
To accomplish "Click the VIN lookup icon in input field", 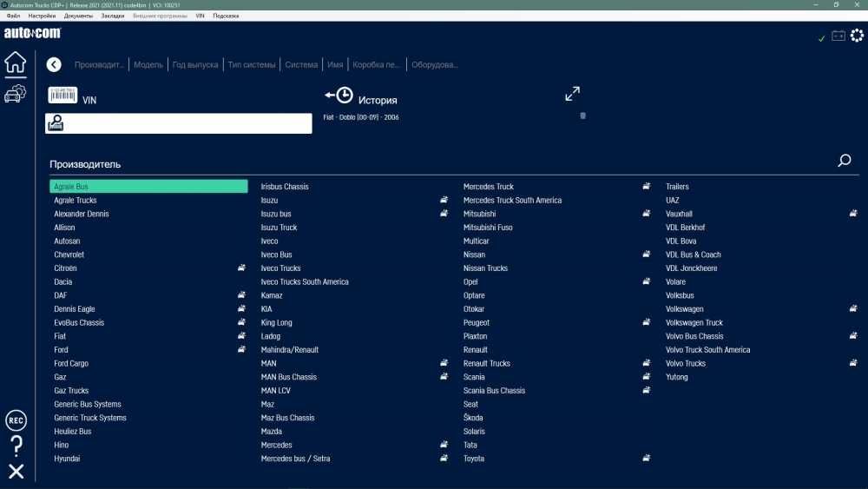I will [x=56, y=123].
